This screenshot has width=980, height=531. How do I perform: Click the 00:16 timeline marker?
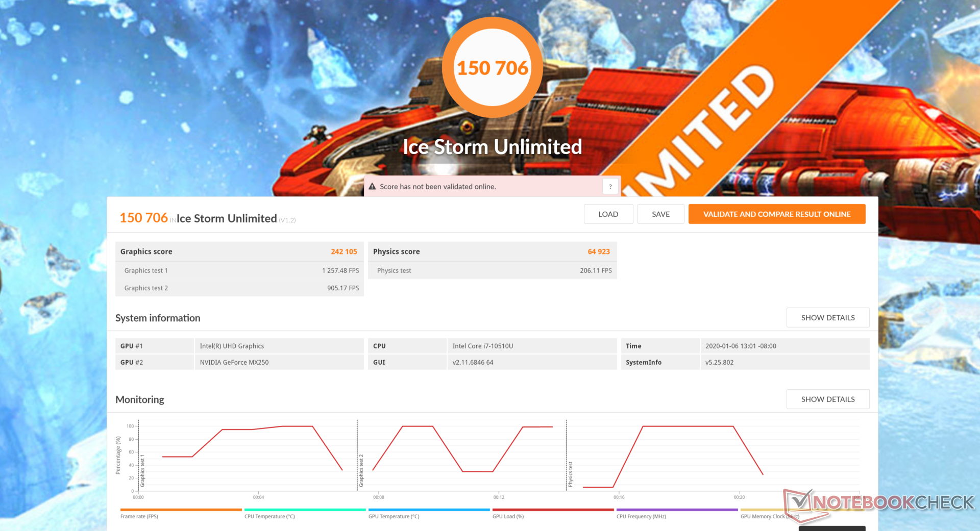coord(619,497)
